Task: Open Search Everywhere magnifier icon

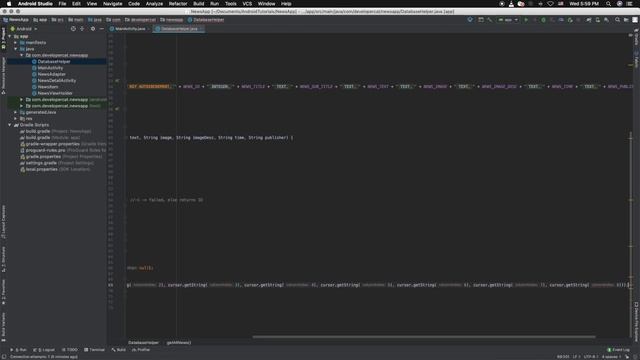Action: pyautogui.click(x=617, y=20)
